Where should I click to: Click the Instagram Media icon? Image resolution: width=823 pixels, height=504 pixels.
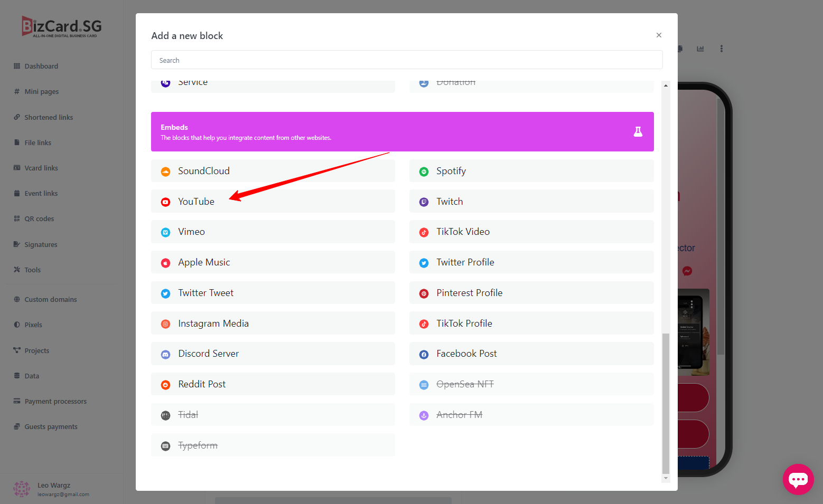point(165,324)
